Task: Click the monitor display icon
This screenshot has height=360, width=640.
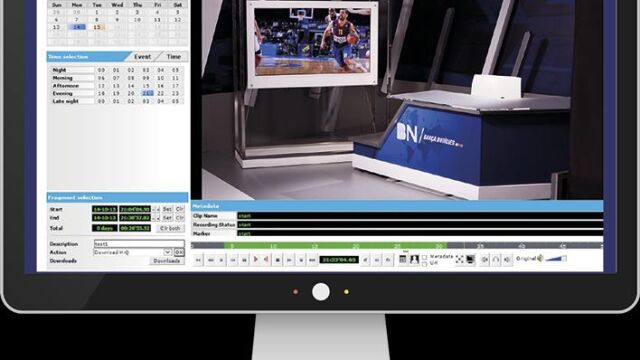Action: pos(470,259)
